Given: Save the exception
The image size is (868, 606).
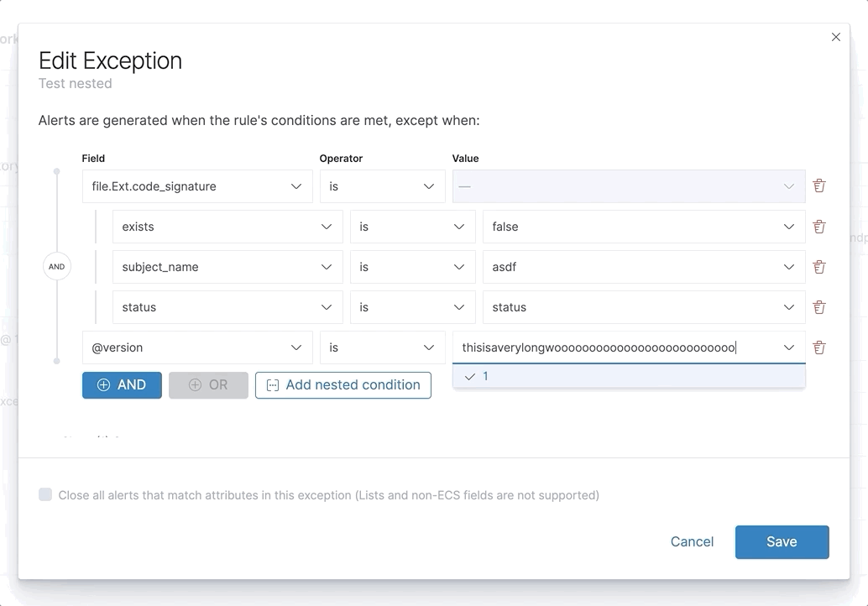Looking at the screenshot, I should tap(782, 542).
